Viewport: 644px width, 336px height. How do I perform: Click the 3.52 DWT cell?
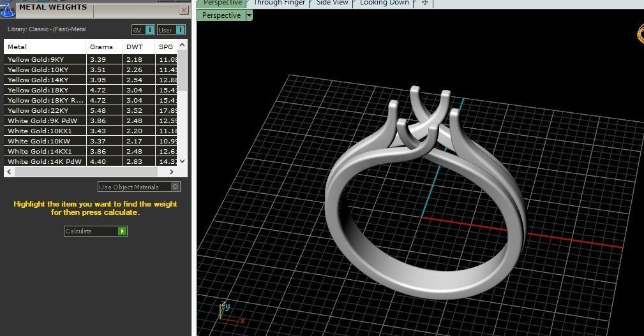139,111
